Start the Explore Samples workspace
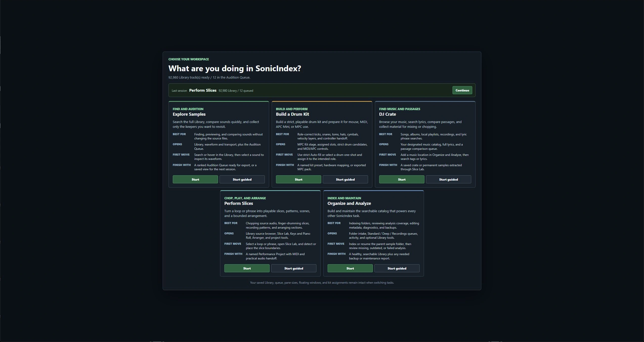 195,179
